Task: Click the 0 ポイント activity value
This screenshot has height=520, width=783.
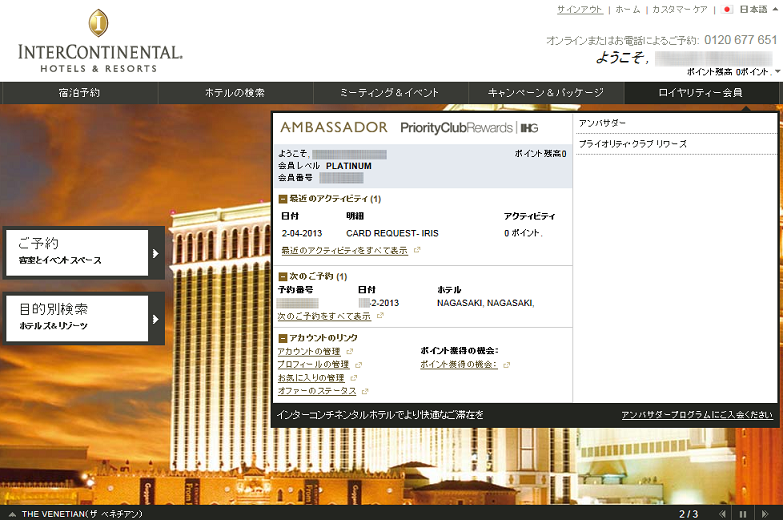Action: [x=523, y=233]
